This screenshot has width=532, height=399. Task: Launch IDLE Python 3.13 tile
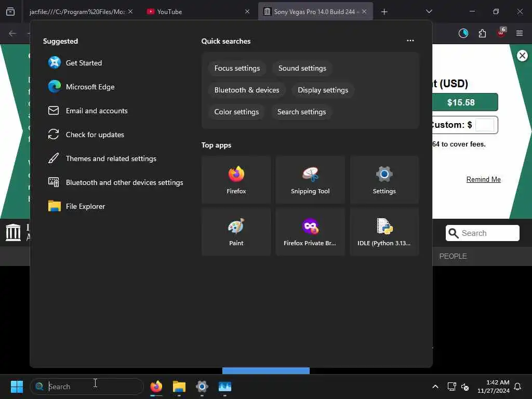tap(384, 232)
